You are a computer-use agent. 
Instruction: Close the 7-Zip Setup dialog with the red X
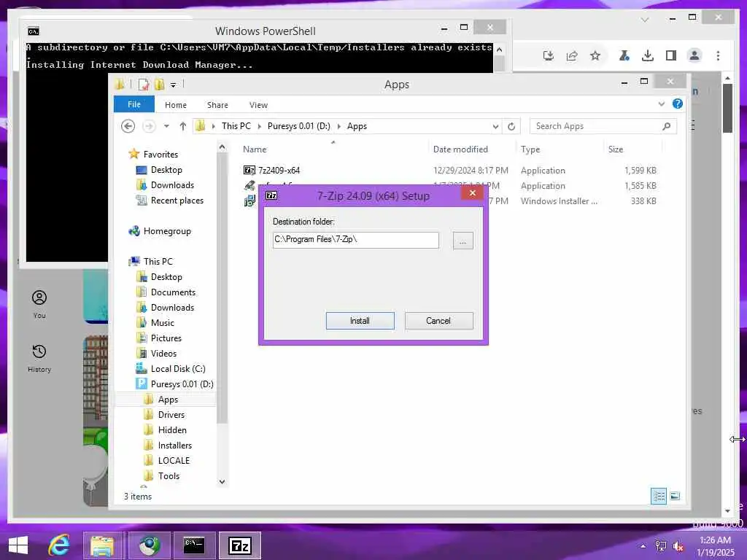472,192
